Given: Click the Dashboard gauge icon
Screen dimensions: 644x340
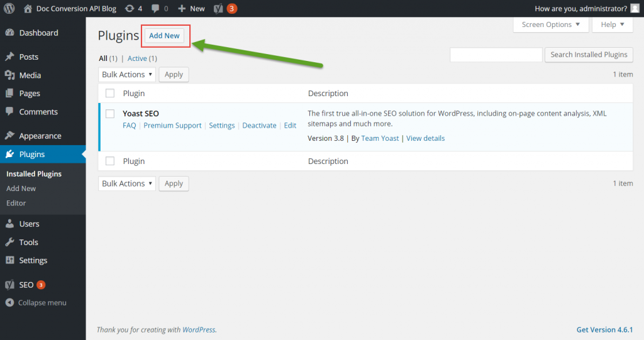Looking at the screenshot, I should point(10,33).
